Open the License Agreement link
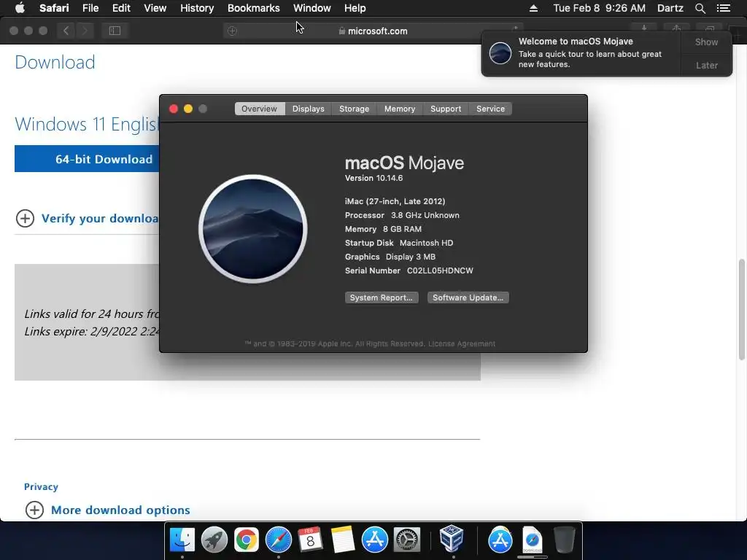 pyautogui.click(x=462, y=344)
